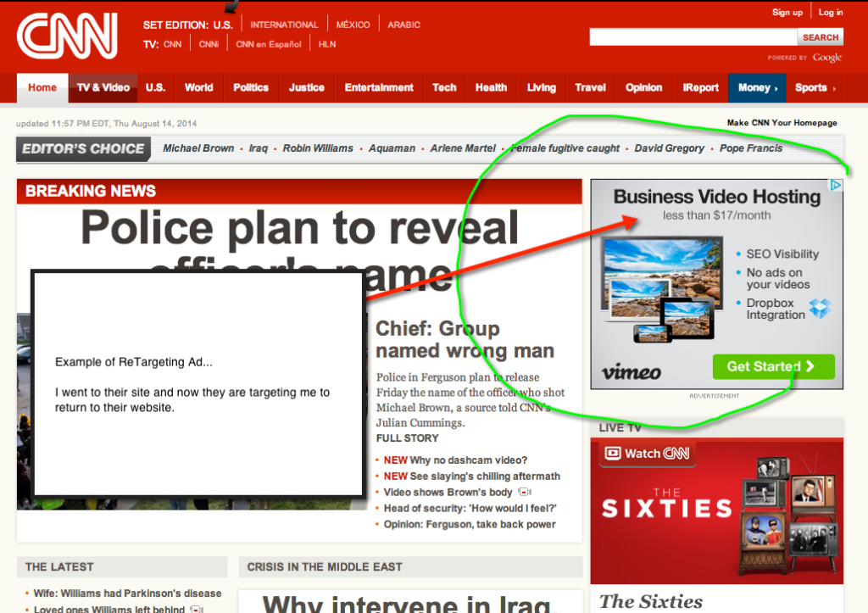The width and height of the screenshot is (868, 613).
Task: Open CNN en Español link
Action: [x=269, y=44]
